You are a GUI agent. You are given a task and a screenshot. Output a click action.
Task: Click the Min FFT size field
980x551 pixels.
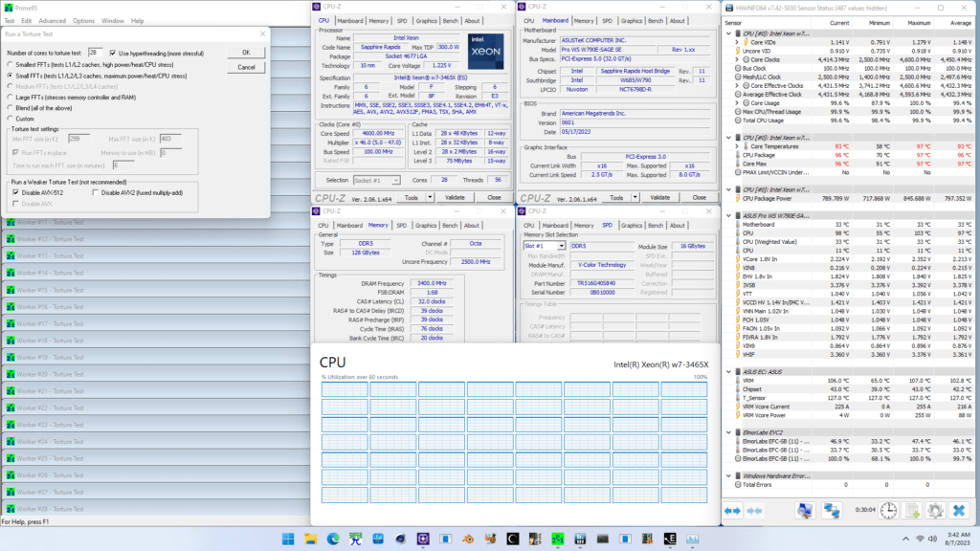[x=78, y=139]
